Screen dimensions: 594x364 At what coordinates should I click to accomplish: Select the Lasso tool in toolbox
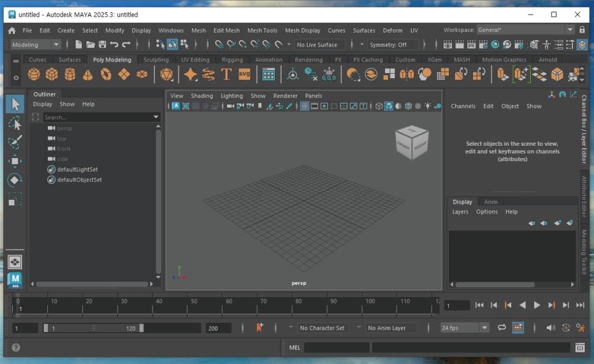coord(15,123)
